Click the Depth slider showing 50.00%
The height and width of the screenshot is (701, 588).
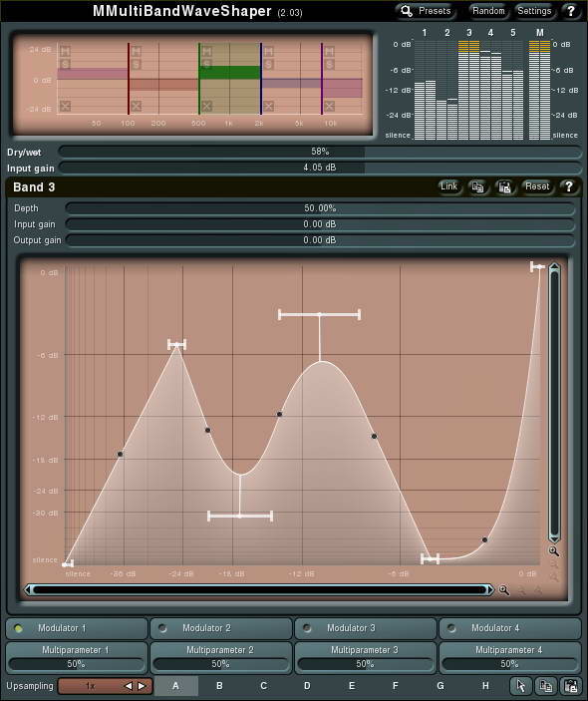click(320, 208)
